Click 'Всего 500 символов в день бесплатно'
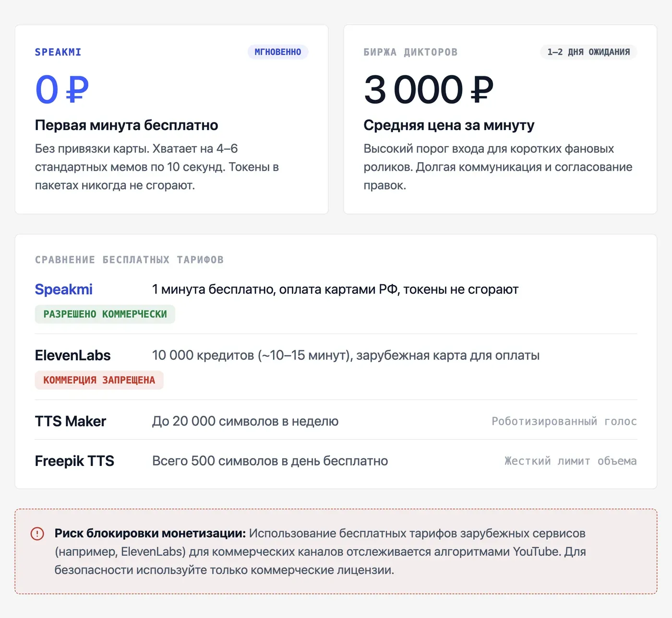Image resolution: width=672 pixels, height=618 pixels. click(270, 461)
